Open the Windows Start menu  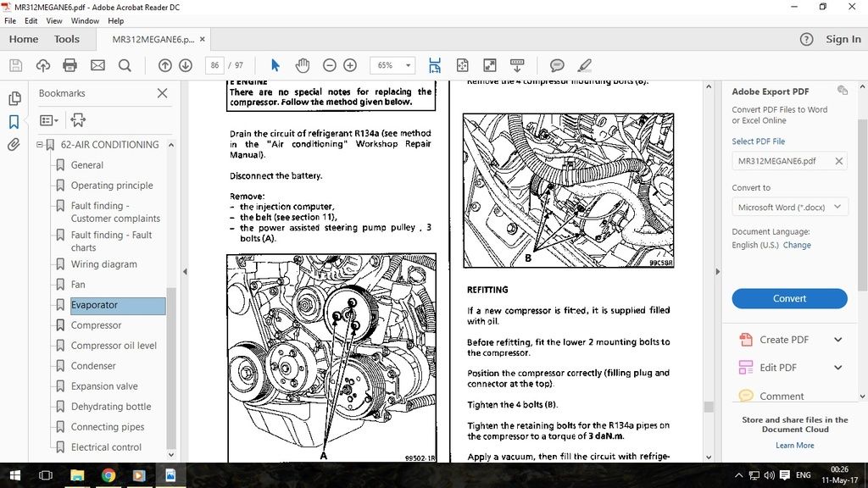15,475
